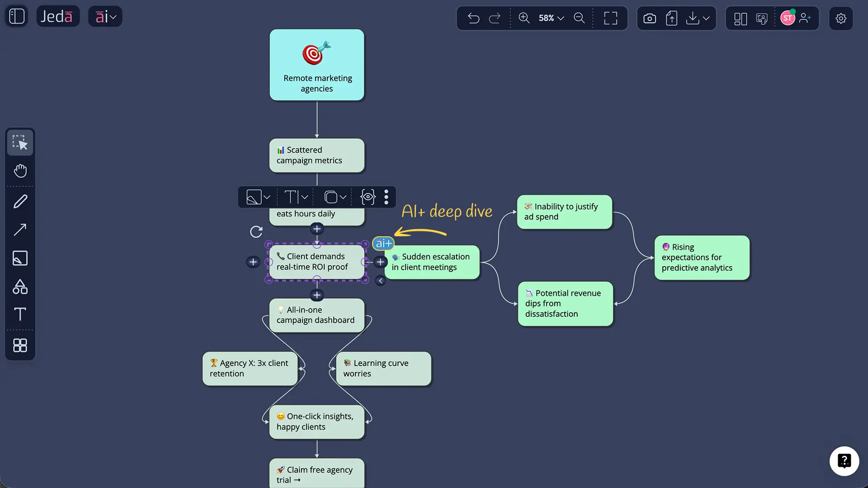Open the shapes tool
The height and width of the screenshot is (488, 868).
[20, 286]
